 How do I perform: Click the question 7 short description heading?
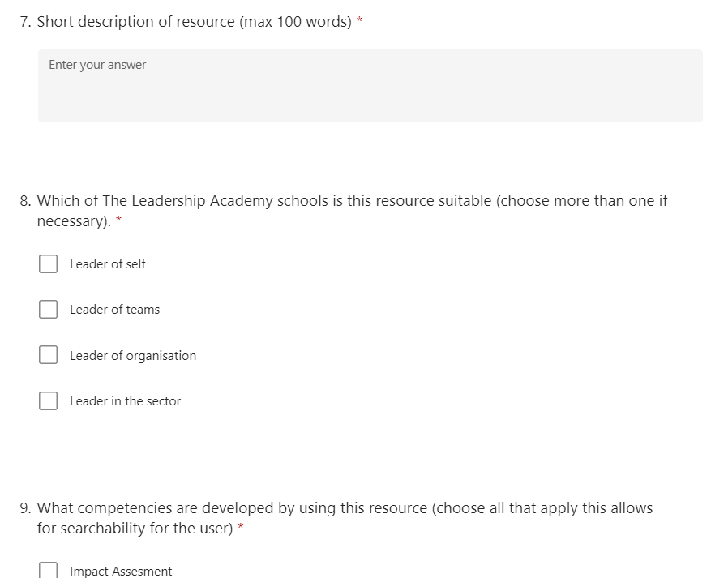(194, 22)
